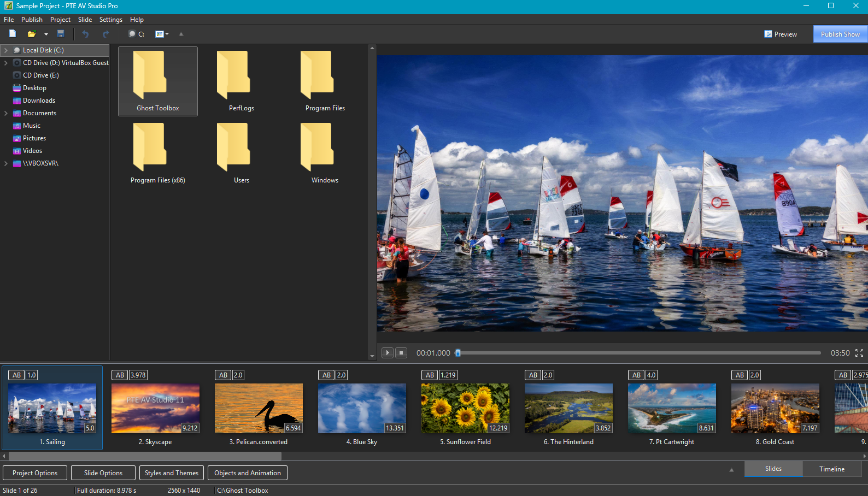This screenshot has height=496, width=868.
Task: Enter fullscreen preview mode
Action: pyautogui.click(x=859, y=353)
